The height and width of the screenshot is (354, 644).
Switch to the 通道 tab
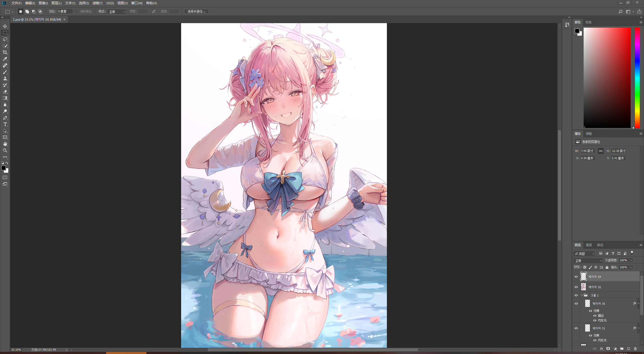pyautogui.click(x=589, y=245)
